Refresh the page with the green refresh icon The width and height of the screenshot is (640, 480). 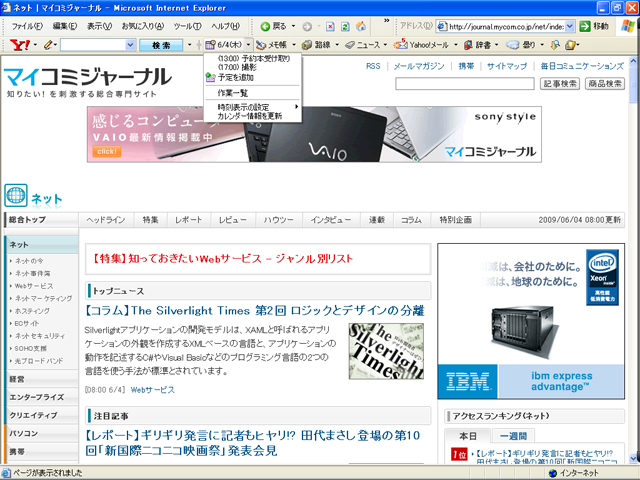coord(345,27)
